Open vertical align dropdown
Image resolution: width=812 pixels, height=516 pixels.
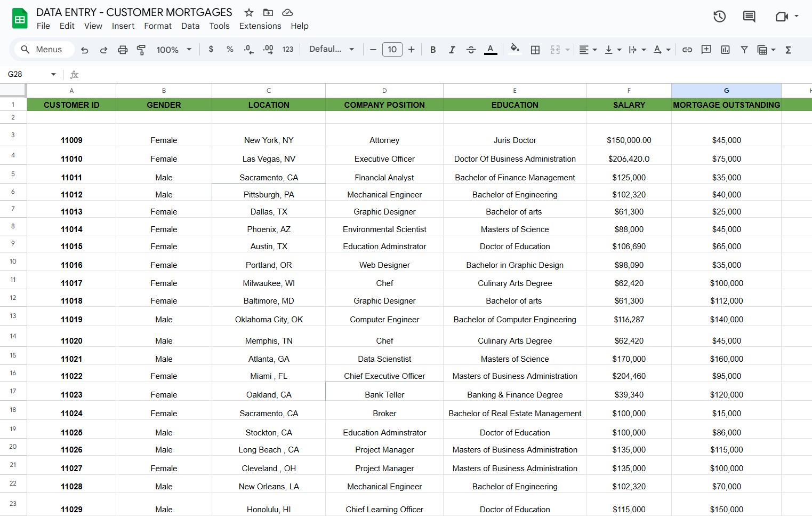click(x=613, y=50)
